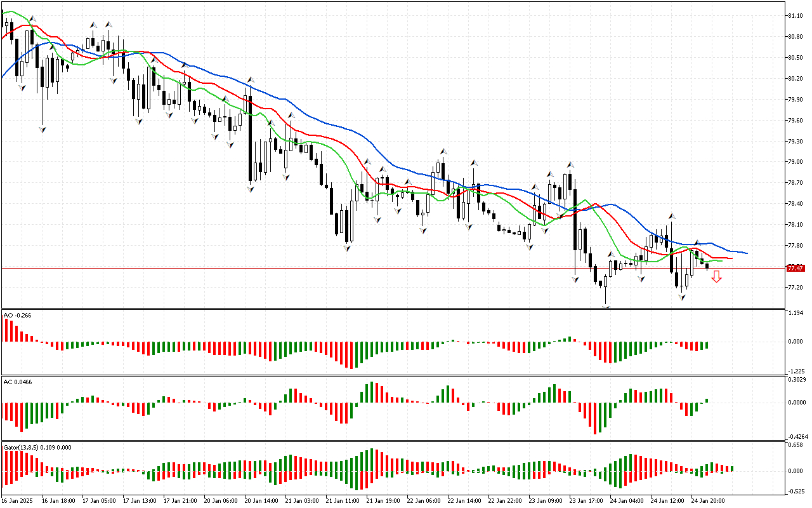Select the 23 Jan 09:00 time label
Screen dimensions: 812x508
click(x=546, y=501)
